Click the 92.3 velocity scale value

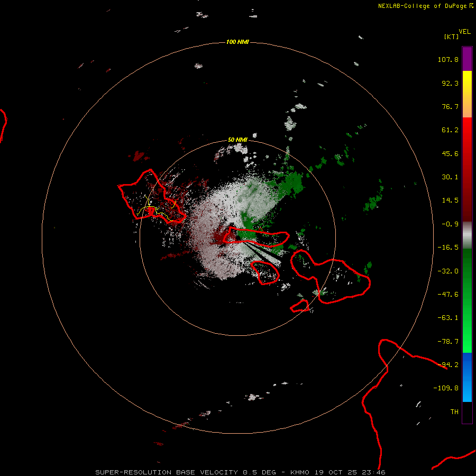click(x=450, y=83)
